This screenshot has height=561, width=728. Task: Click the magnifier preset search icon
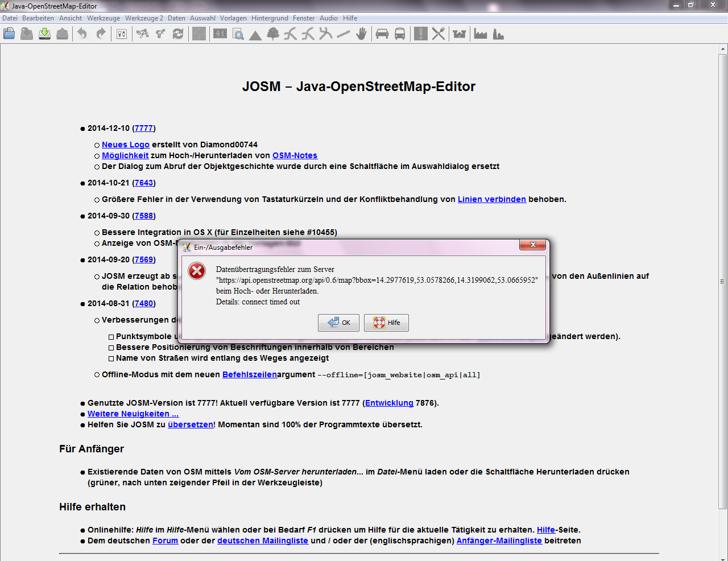[238, 34]
